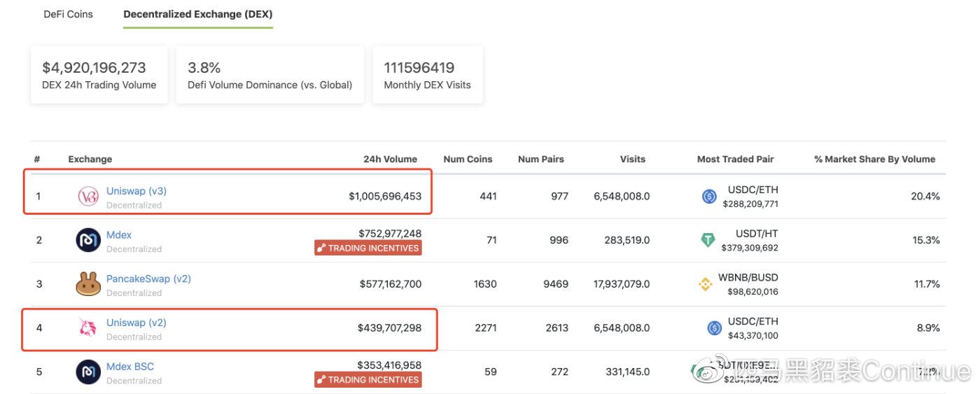Screen dimensions: 980x394
Task: Click the USDT/HT pair text
Action: 757,234
